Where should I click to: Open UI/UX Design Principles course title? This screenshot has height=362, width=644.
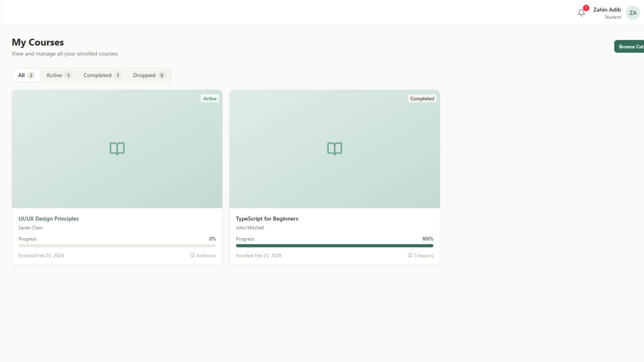point(49,219)
